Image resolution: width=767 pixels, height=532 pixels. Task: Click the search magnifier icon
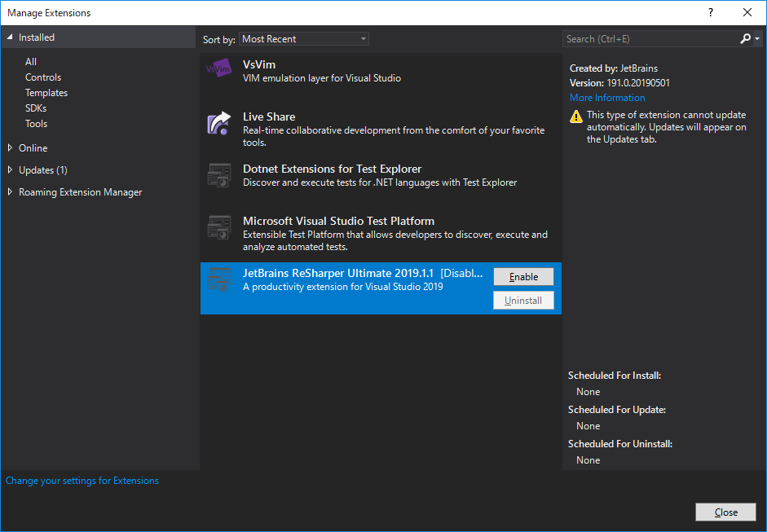point(745,38)
